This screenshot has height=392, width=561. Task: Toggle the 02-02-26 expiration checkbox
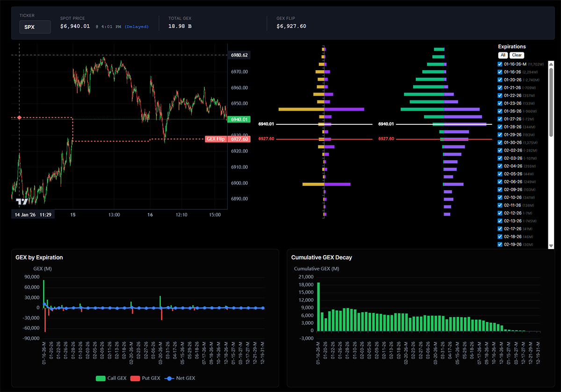pos(500,150)
